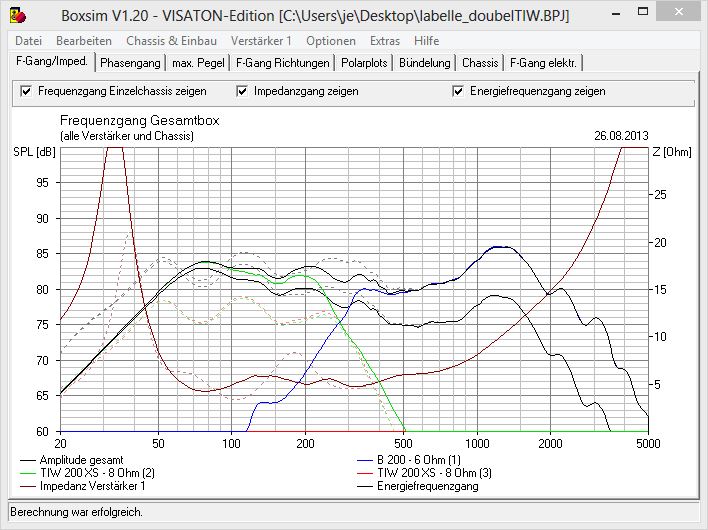The width and height of the screenshot is (708, 530).
Task: Open the Datei menu
Action: [x=28, y=41]
